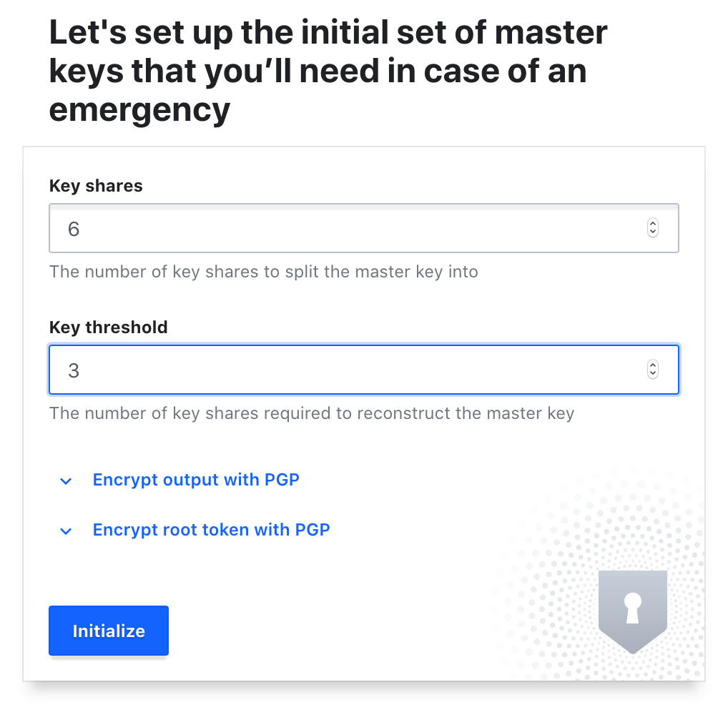This screenshot has width=728, height=715.
Task: Expand the Encrypt output with PGP section
Action: [196, 480]
